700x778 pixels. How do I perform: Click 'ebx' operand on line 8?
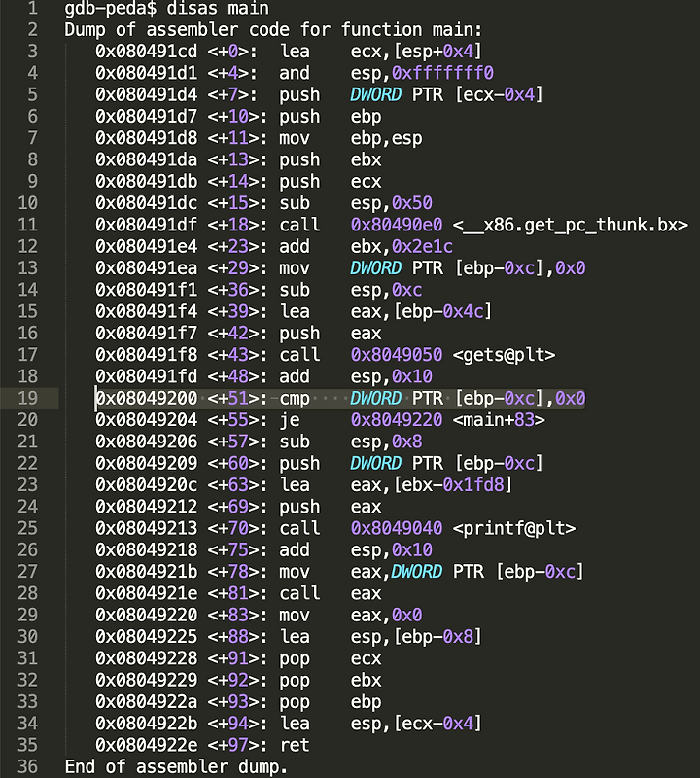(x=367, y=159)
